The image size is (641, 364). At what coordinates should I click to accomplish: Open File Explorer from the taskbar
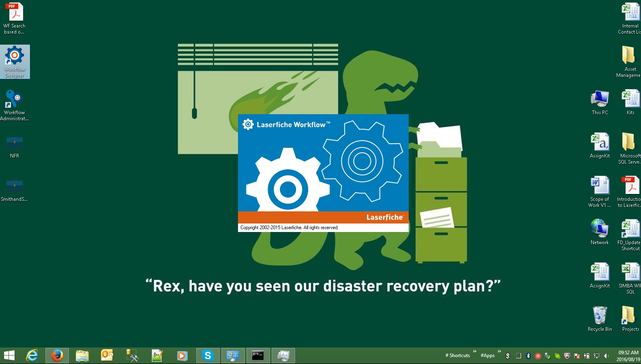tap(82, 355)
